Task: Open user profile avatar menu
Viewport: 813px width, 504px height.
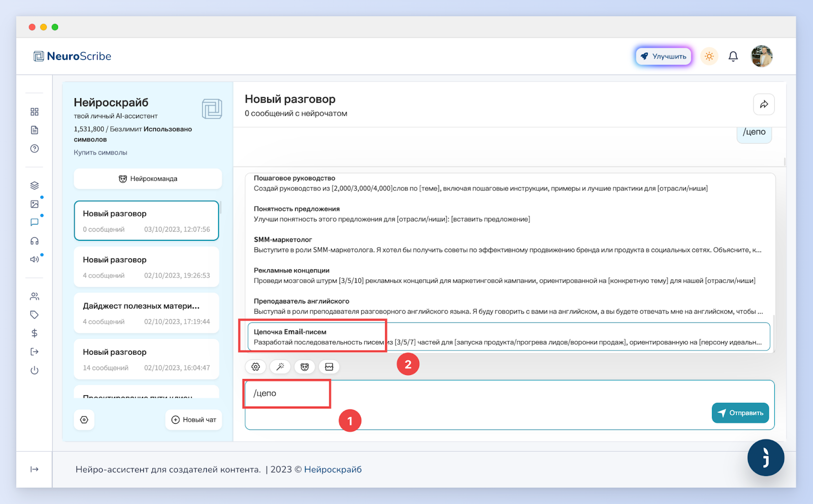Action: 762,56
